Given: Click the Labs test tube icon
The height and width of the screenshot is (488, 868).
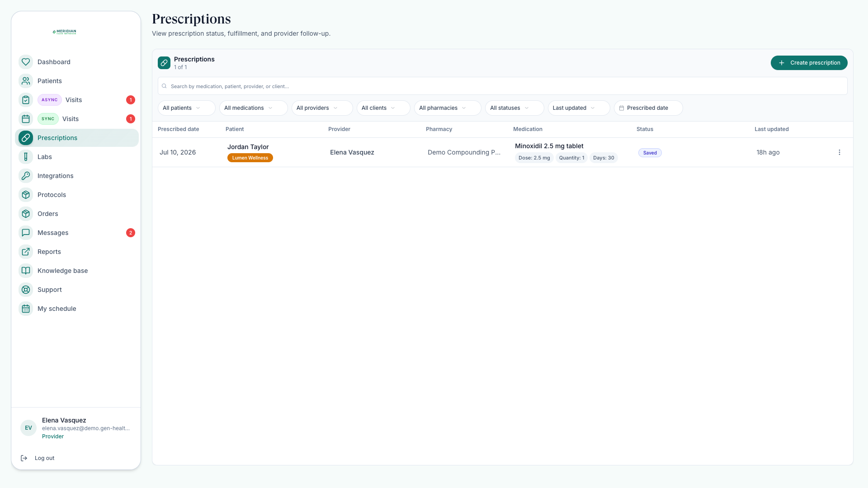Looking at the screenshot, I should click(26, 157).
